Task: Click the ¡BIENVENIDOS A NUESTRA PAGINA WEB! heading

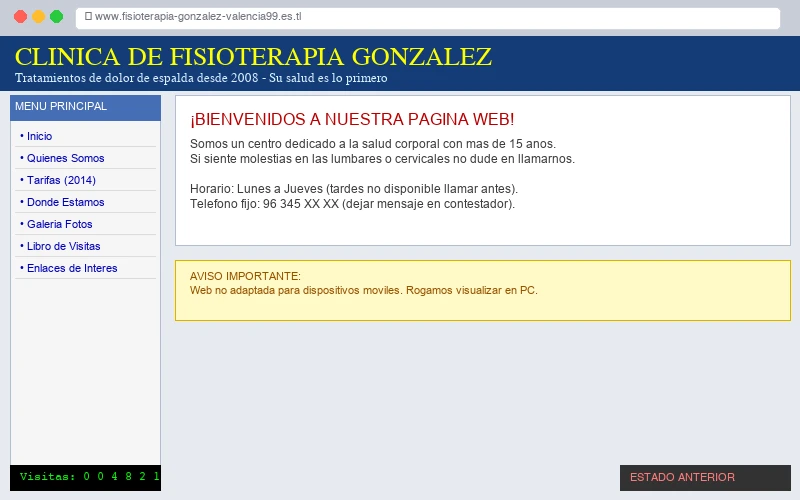Action: [352, 119]
